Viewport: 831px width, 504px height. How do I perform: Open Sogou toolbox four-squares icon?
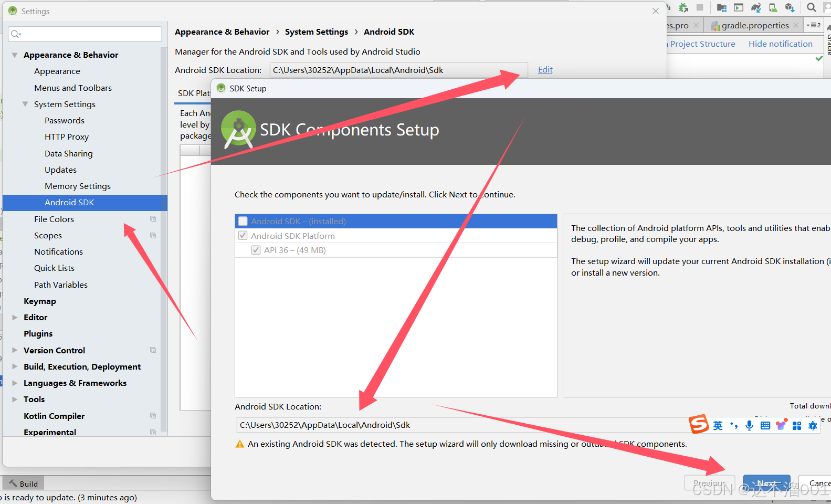(797, 425)
